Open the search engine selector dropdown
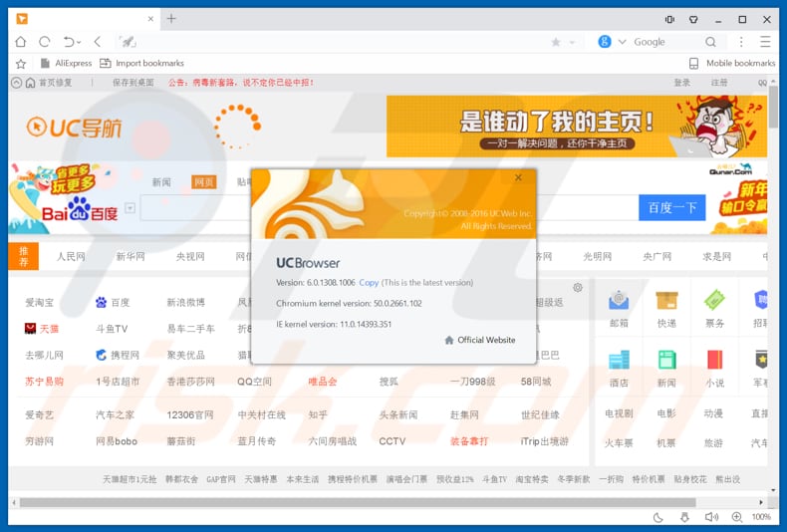The width and height of the screenshot is (787, 532). click(622, 42)
